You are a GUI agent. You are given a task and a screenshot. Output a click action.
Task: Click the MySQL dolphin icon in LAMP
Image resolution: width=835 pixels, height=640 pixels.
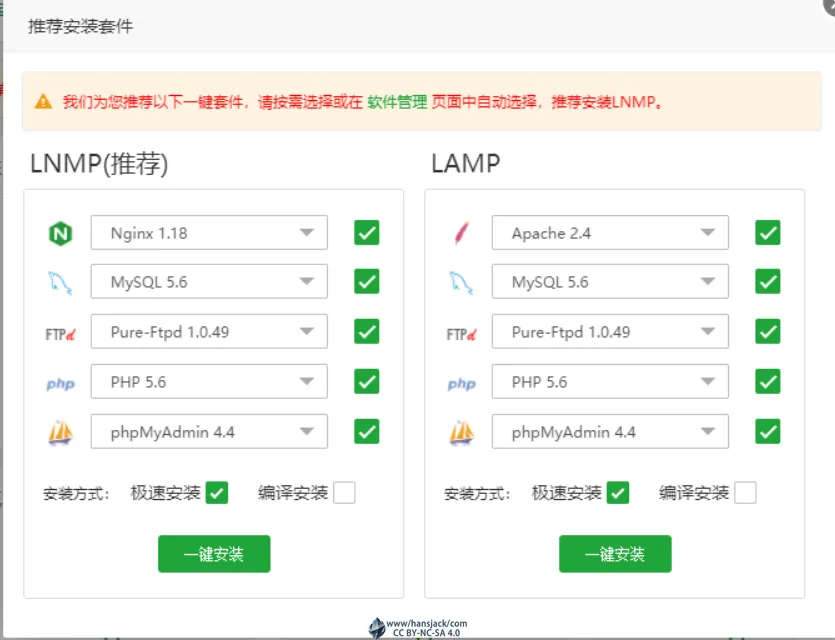point(461,283)
